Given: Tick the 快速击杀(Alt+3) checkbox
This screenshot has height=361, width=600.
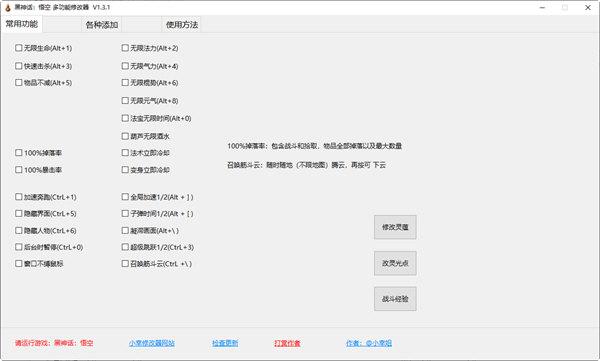Looking at the screenshot, I should click(x=18, y=66).
